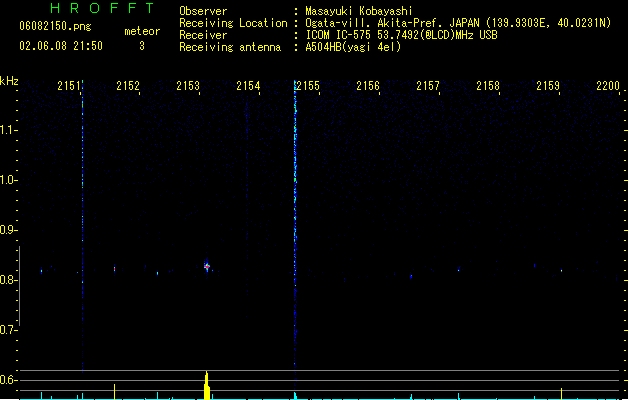Click the tall yellow peak in the level graph
Screen dimensions: 629x400
tap(207, 385)
